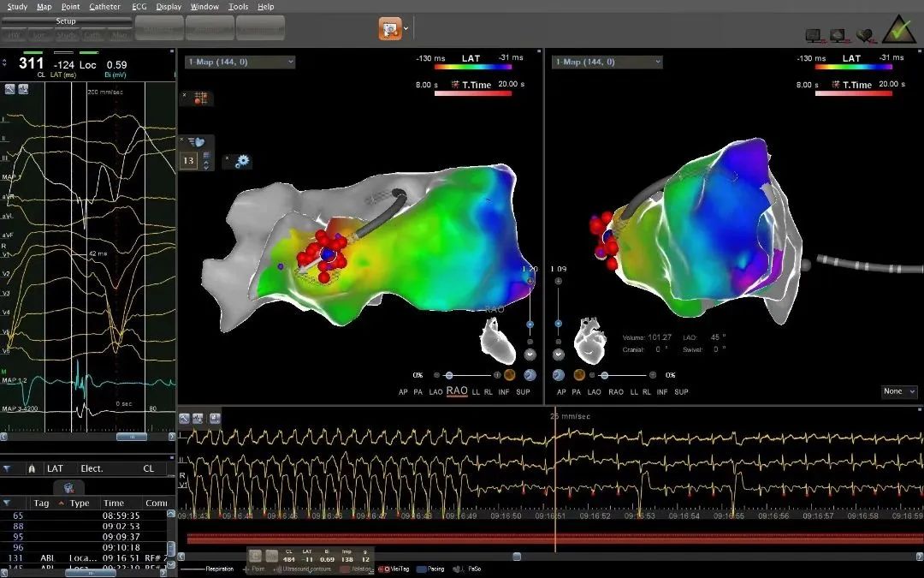The image size is (924, 578).
Task: Expand the None dropdown in right viewer
Action: [899, 391]
